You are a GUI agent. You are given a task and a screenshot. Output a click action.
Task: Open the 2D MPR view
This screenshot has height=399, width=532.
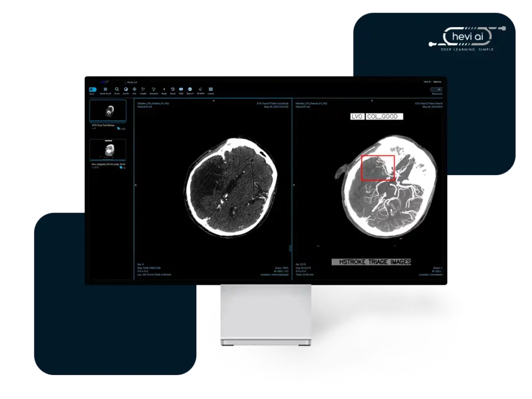pyautogui.click(x=201, y=90)
